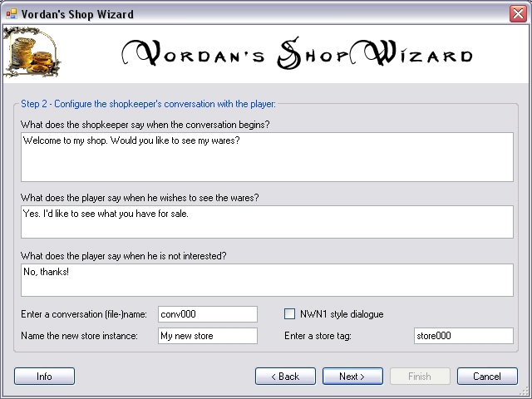The width and height of the screenshot is (532, 399).
Task: Click the 'My new store' name field
Action: click(208, 336)
